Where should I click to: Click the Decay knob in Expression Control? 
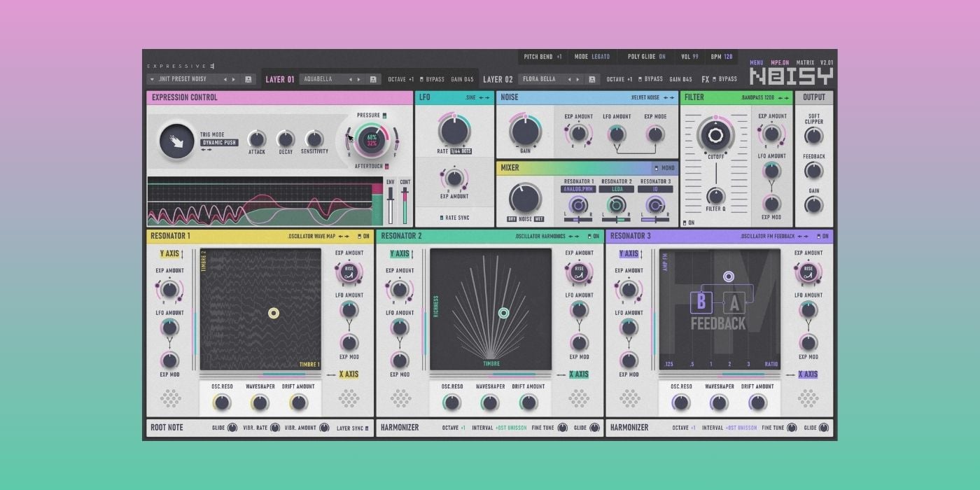(286, 139)
